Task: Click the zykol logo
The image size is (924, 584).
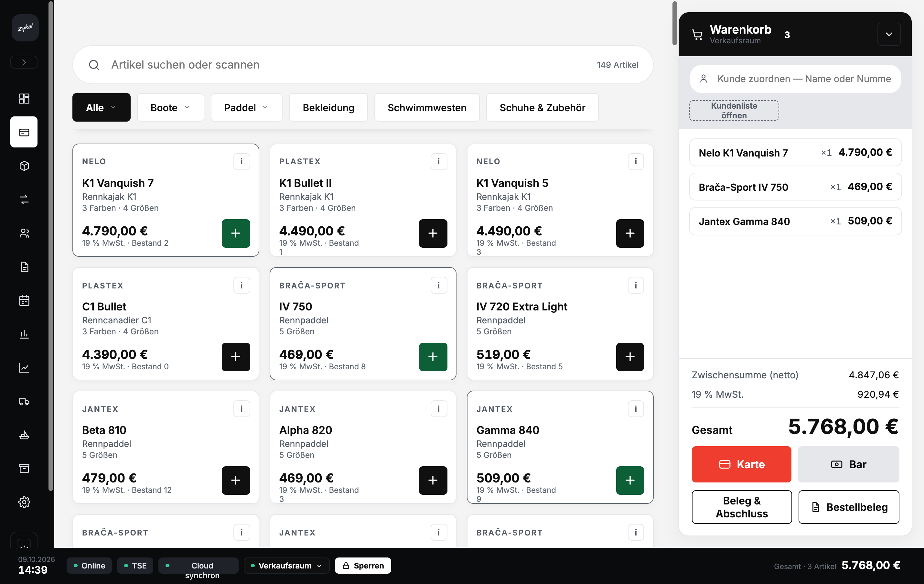Action: [25, 28]
